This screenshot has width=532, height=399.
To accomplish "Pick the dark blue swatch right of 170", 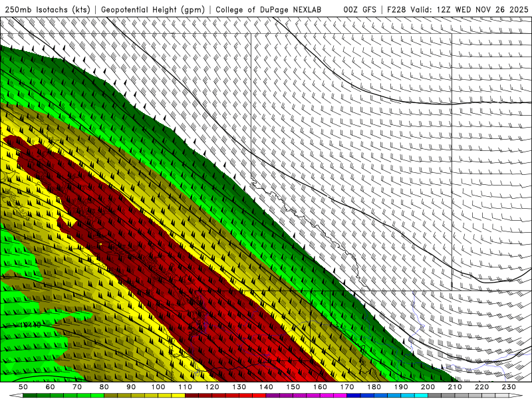I will click(x=354, y=396).
